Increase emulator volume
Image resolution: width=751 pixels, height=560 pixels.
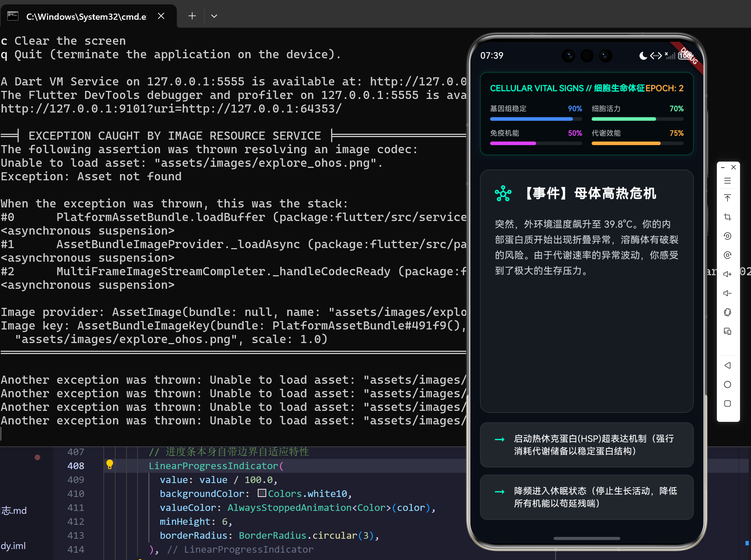pyautogui.click(x=728, y=274)
